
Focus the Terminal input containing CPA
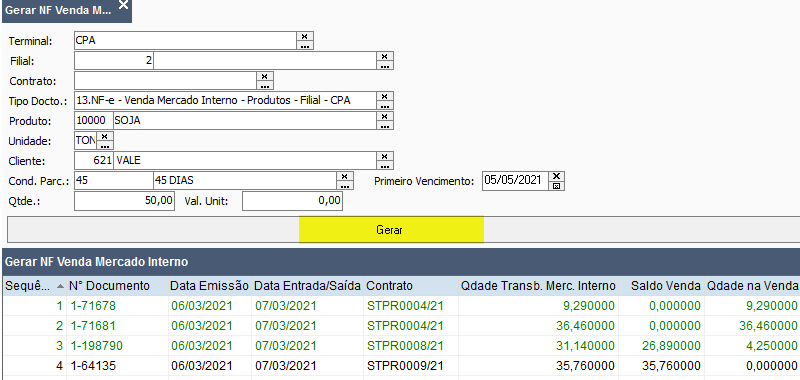tap(185, 40)
